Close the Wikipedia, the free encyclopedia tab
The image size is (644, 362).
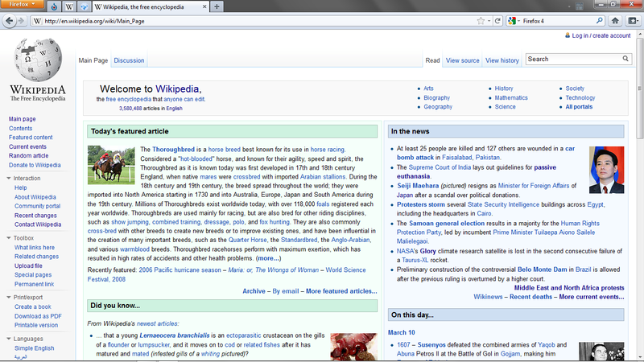[204, 7]
